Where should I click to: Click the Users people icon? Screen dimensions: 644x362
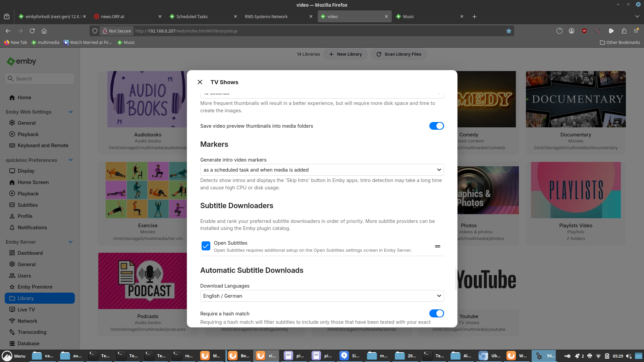click(12, 276)
